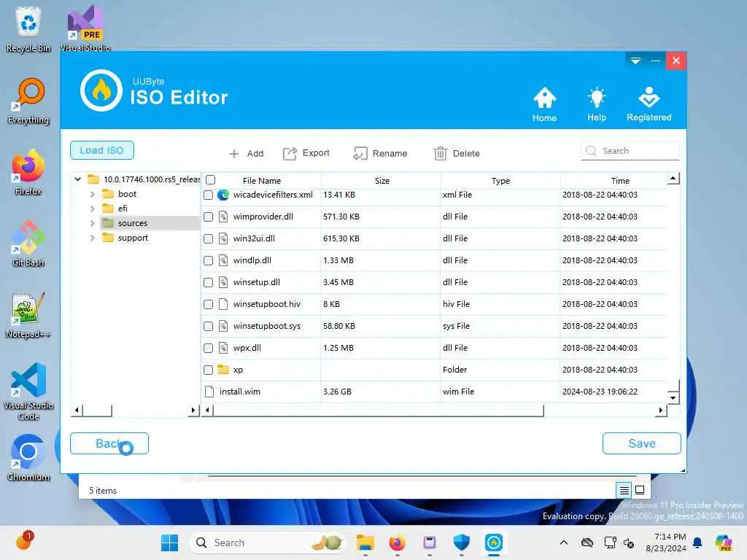Focus the Search field in ISO Editor
The image size is (747, 560).
coord(630,151)
